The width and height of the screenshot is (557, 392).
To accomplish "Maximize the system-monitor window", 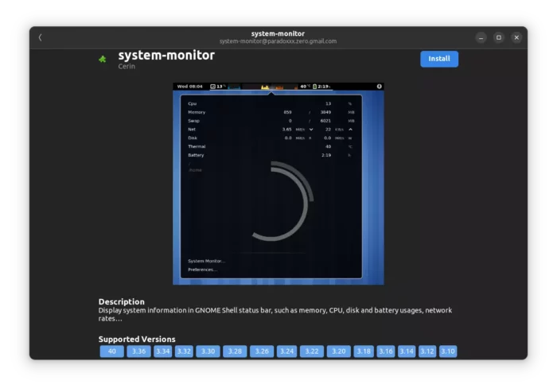I will pyautogui.click(x=499, y=37).
